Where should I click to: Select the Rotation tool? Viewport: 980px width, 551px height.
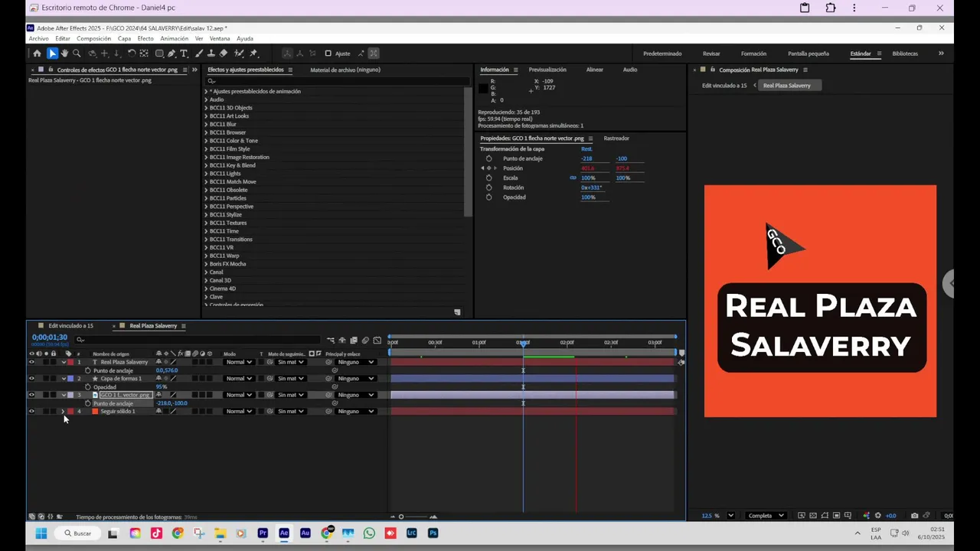[132, 54]
